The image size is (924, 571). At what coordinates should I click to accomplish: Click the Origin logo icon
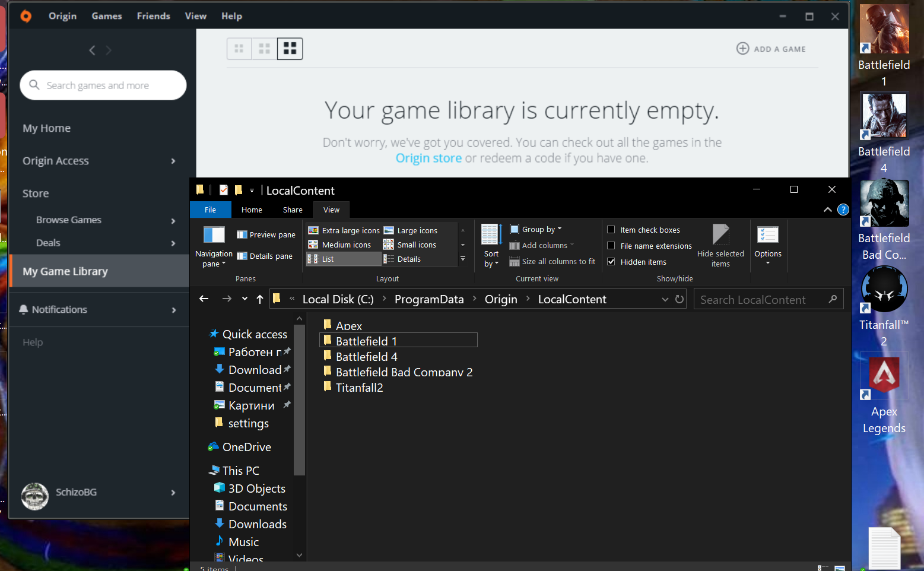(x=26, y=16)
